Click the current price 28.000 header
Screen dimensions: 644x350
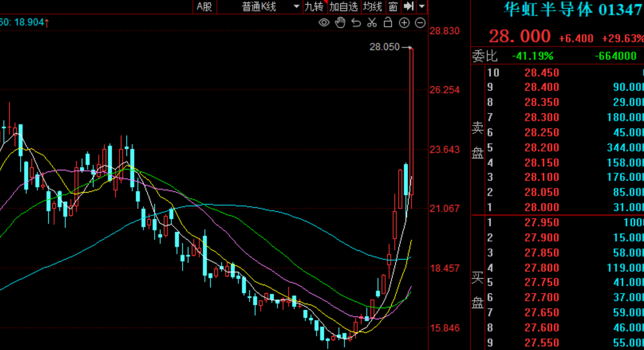(520, 37)
